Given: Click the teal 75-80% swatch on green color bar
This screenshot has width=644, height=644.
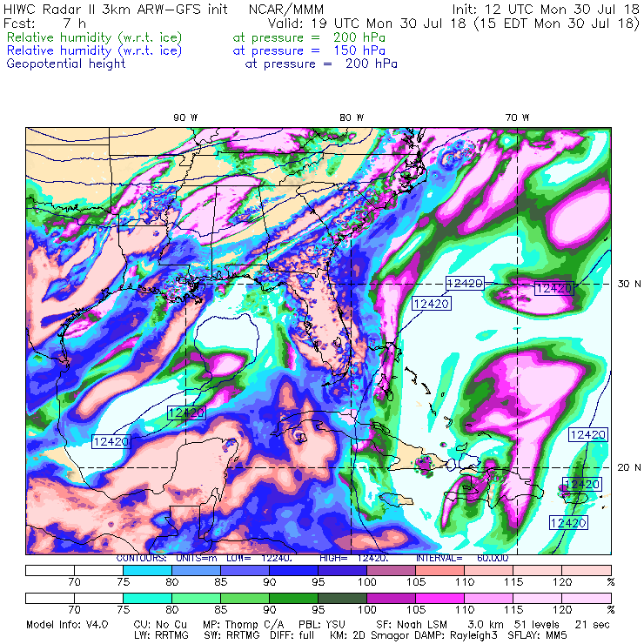Looking at the screenshot, I should [147, 598].
